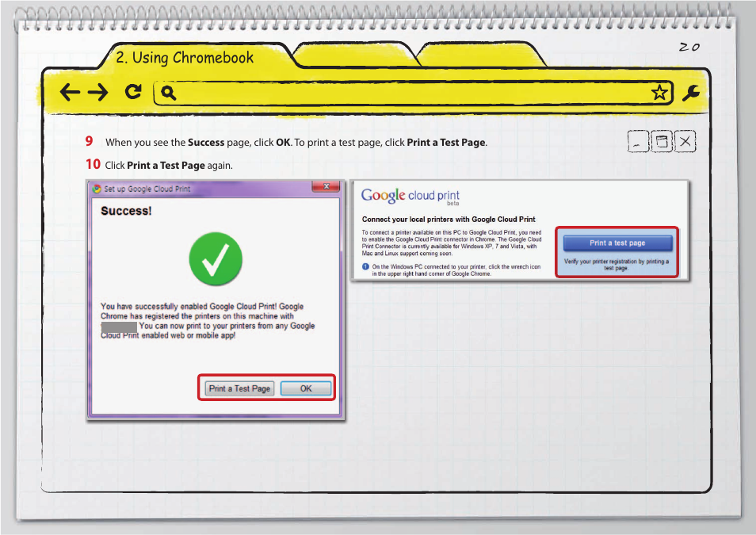Click the hand-drawn back arrow

70,92
